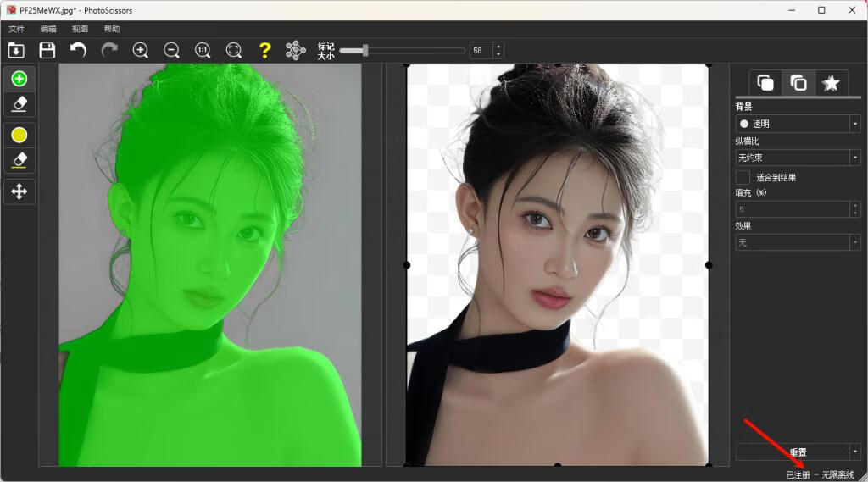The image size is (868, 482).
Task: Open the 编辑 menu
Action: pyautogui.click(x=48, y=29)
